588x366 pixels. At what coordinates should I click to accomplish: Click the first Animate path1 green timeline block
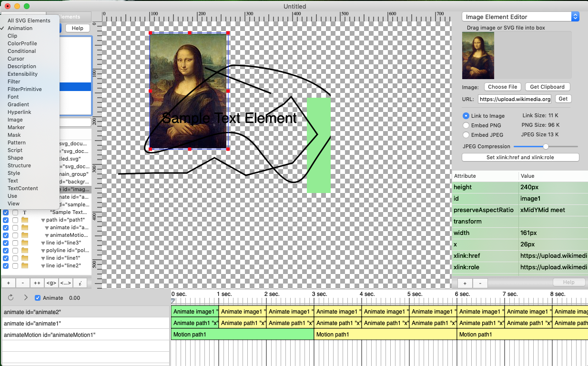[195, 323]
